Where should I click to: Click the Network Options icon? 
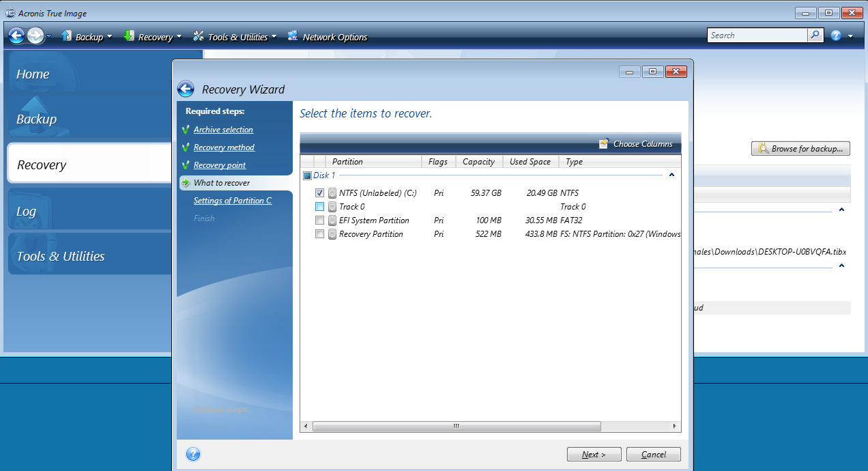[x=293, y=37]
